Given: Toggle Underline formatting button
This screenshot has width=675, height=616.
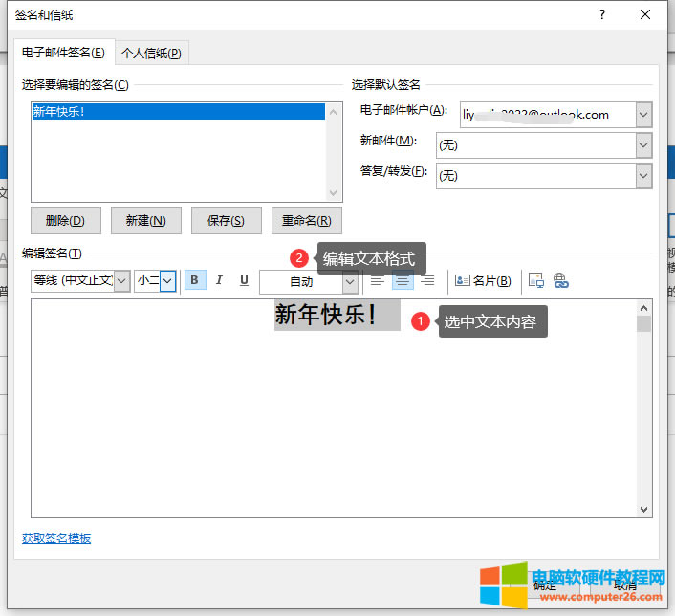Looking at the screenshot, I should click(x=244, y=280).
